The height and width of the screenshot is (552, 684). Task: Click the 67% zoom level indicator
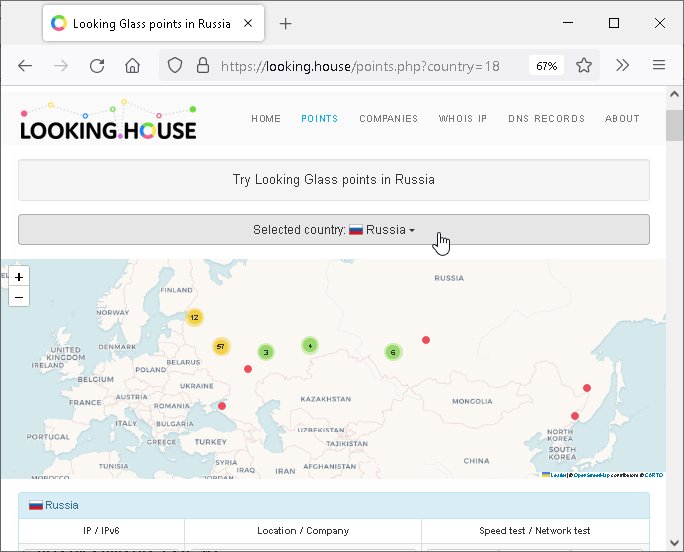pyautogui.click(x=546, y=65)
